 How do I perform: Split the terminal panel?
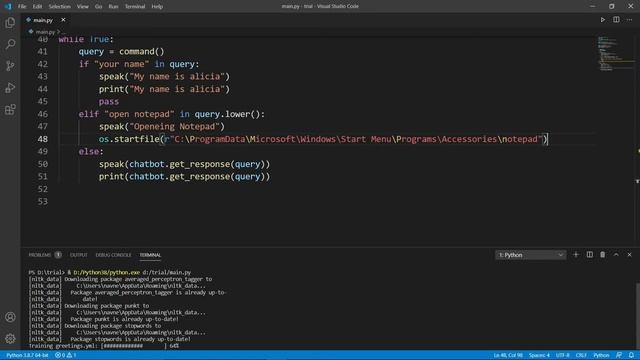(x=589, y=255)
